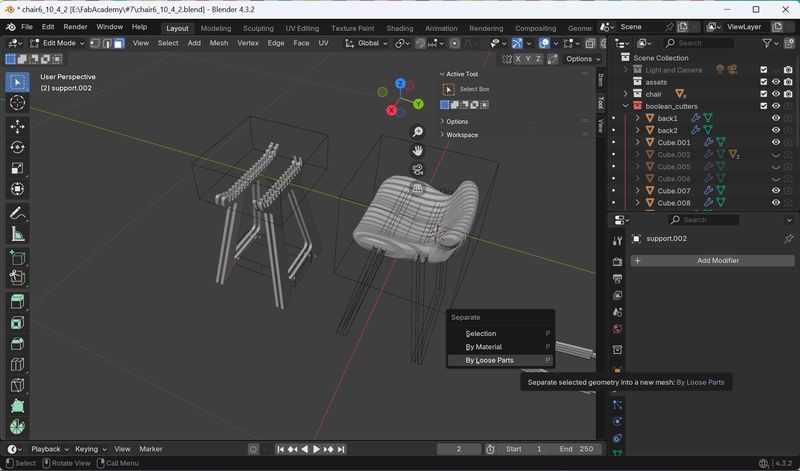The width and height of the screenshot is (800, 471).
Task: Select the Move tool
Action: tap(17, 127)
